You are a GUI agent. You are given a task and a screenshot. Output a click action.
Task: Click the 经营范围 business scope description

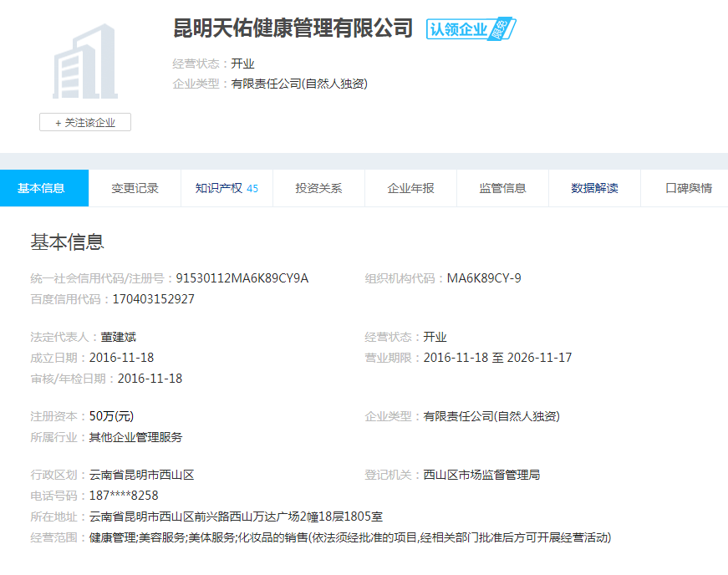(349, 537)
